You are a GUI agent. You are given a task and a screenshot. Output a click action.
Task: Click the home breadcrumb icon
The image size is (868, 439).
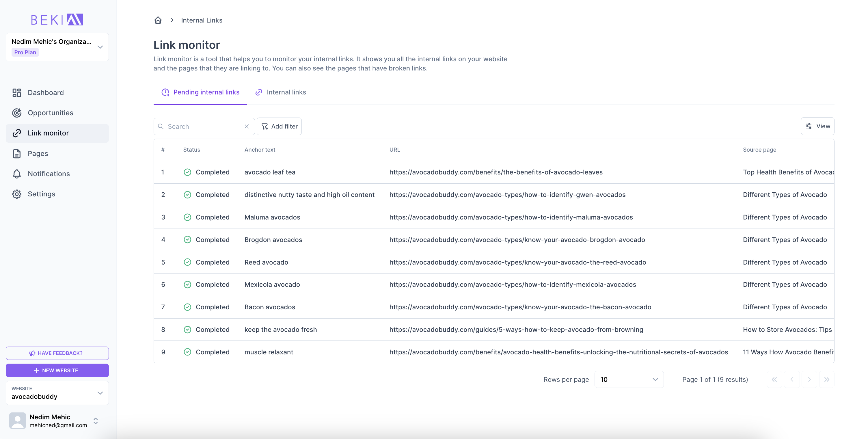[158, 20]
